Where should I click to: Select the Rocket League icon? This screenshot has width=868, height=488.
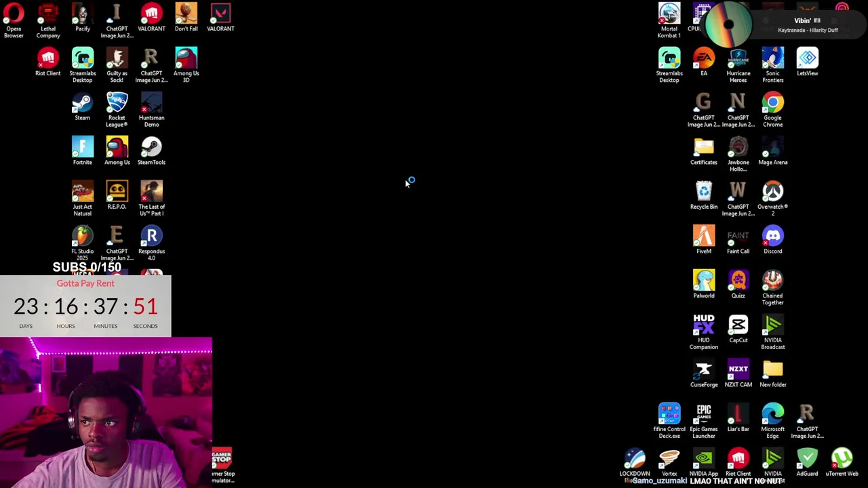(x=117, y=110)
